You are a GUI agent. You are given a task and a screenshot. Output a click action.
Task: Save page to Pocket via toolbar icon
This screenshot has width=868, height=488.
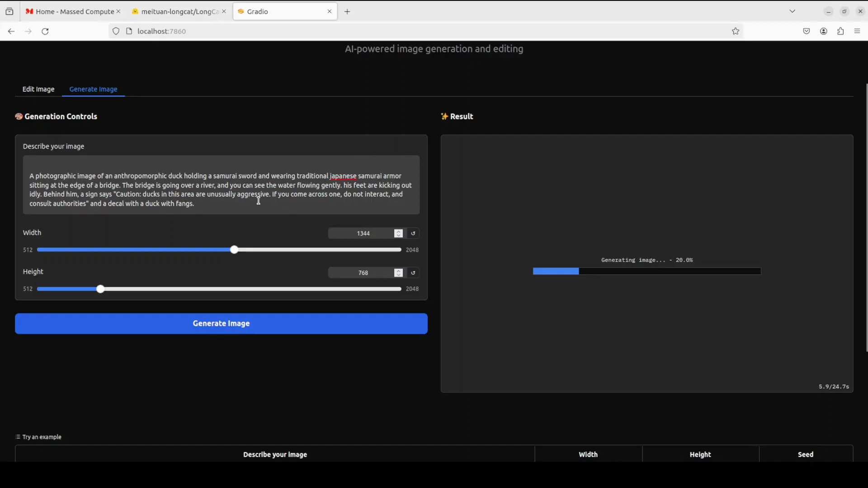tap(807, 31)
